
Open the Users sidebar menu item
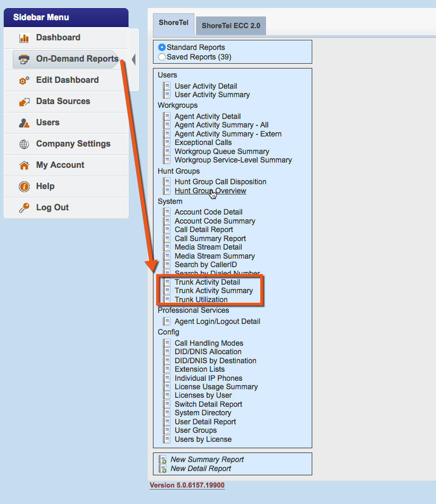[48, 123]
